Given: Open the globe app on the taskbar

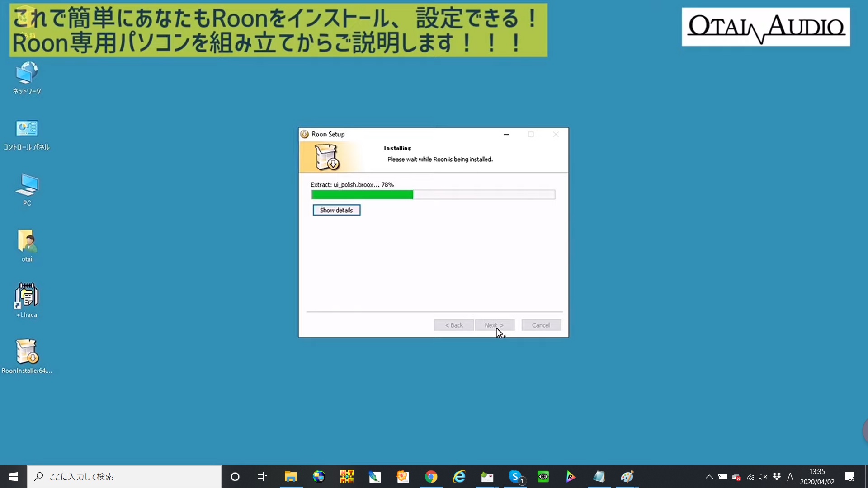Looking at the screenshot, I should tap(319, 477).
